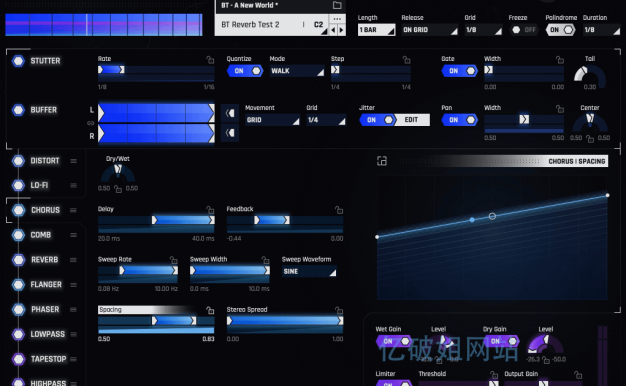Select the FLANGER effect module

pos(46,285)
